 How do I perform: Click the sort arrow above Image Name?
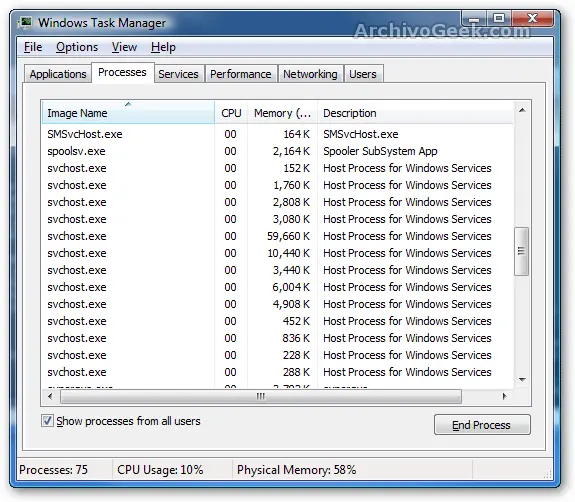(128, 105)
